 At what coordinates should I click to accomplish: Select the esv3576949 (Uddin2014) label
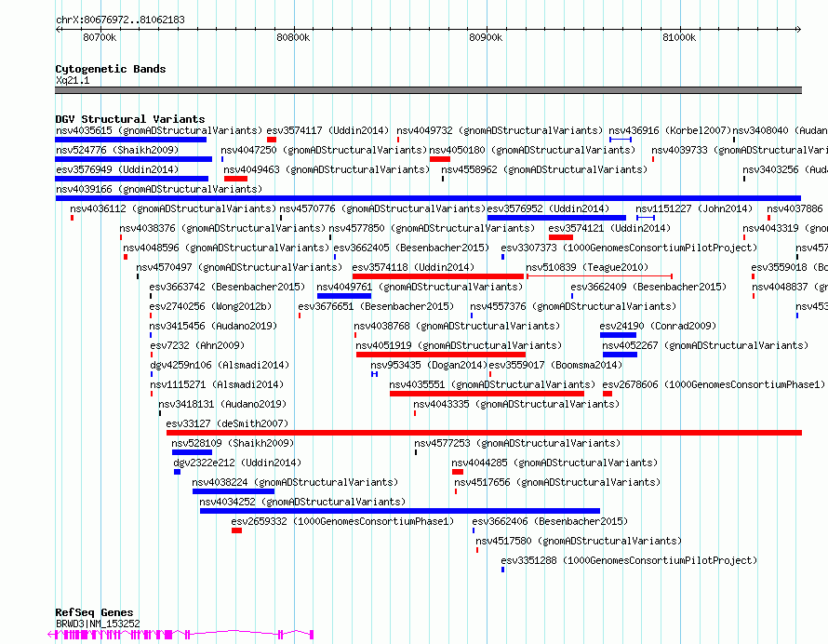117,169
